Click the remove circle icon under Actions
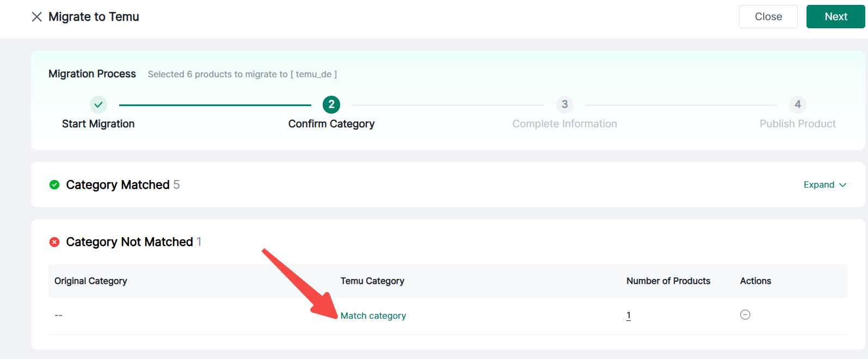This screenshot has height=359, width=868. tap(745, 315)
